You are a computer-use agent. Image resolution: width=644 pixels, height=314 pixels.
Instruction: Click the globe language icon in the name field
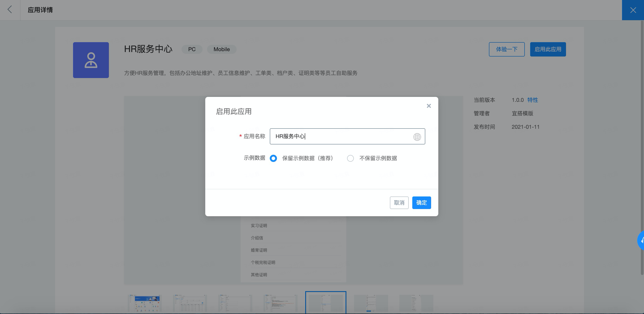[x=417, y=137]
